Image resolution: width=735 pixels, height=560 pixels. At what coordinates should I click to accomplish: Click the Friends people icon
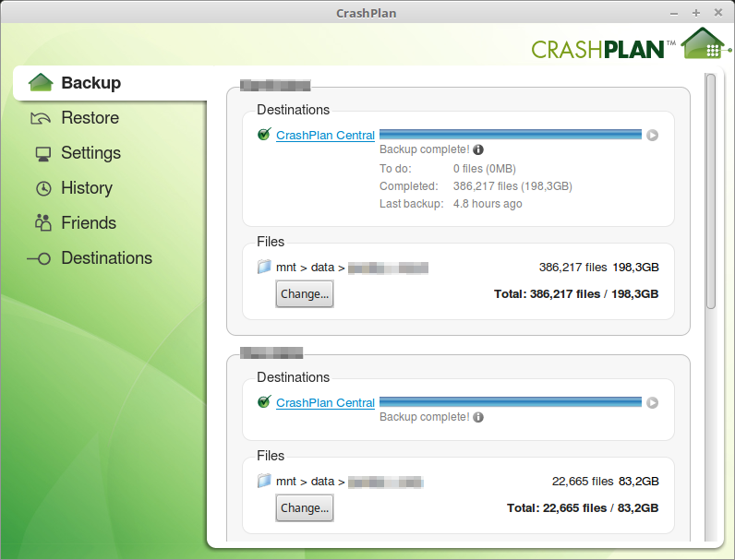point(43,223)
